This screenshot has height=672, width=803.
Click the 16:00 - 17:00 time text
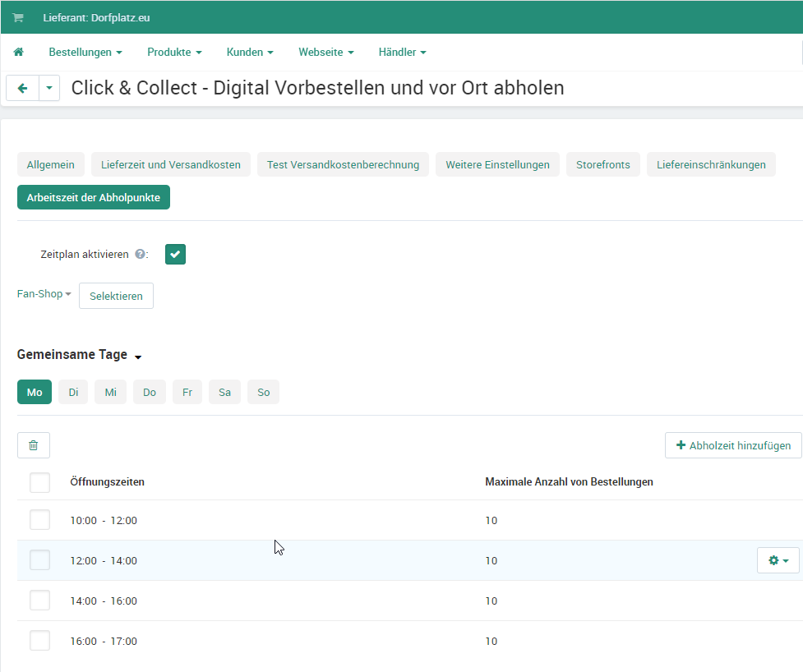point(104,642)
